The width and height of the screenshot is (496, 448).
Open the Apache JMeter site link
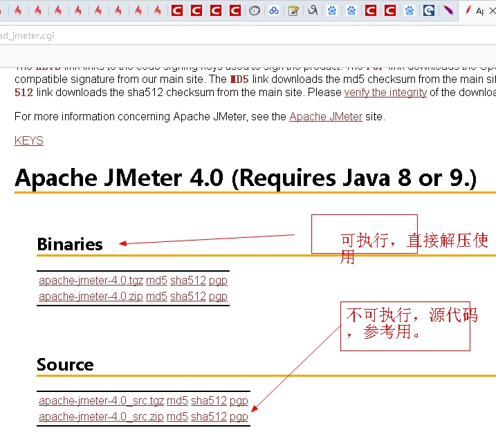point(326,117)
